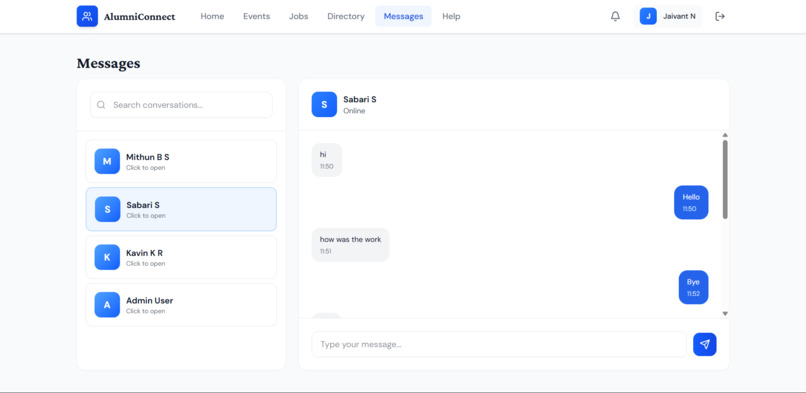Click the AlumniConnect logo icon
Image resolution: width=806 pixels, height=393 pixels.
click(x=87, y=16)
